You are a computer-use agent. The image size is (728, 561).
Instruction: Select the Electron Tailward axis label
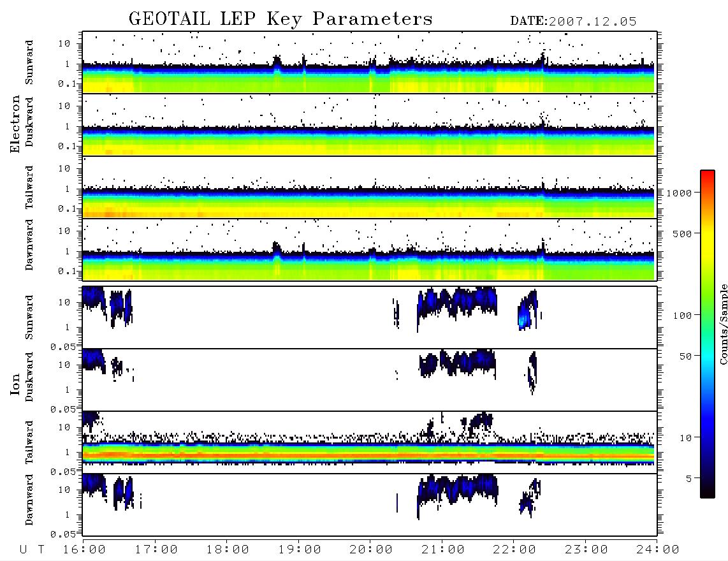pyautogui.click(x=29, y=187)
